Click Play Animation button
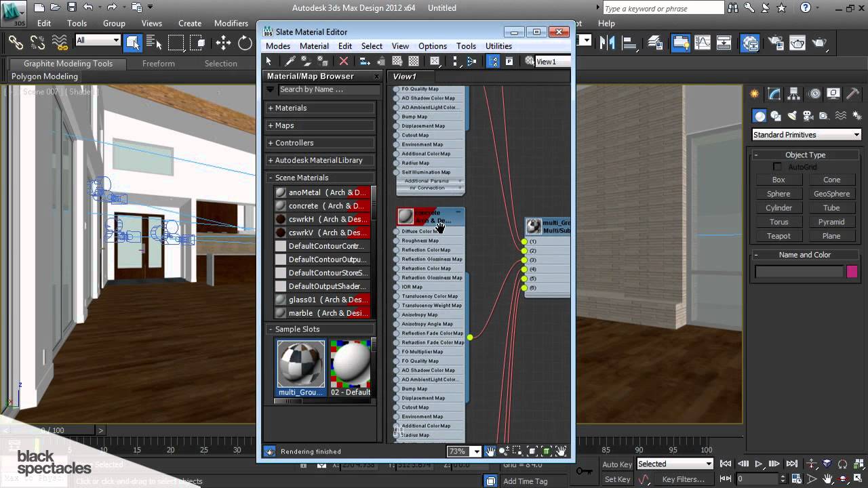This screenshot has width=868, height=488. [x=758, y=464]
